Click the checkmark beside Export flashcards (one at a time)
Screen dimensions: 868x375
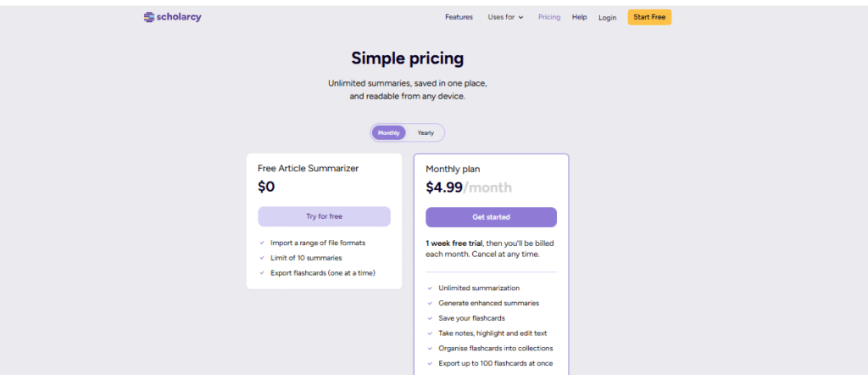point(262,272)
